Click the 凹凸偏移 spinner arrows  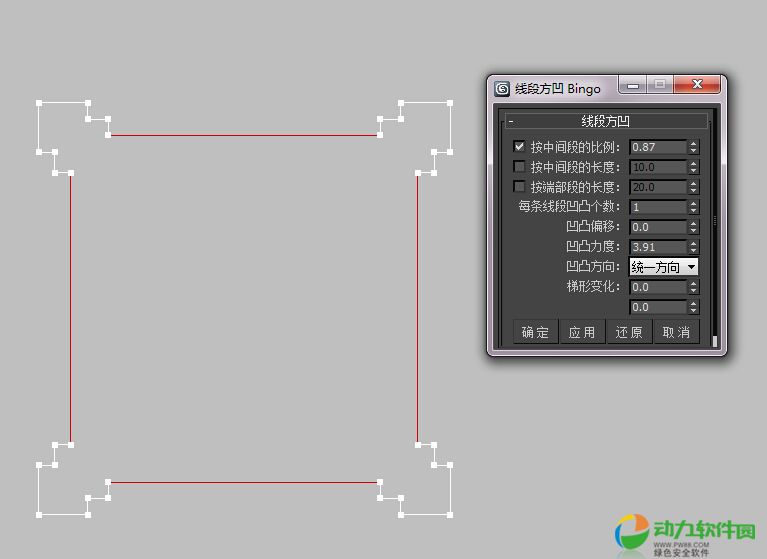694,227
